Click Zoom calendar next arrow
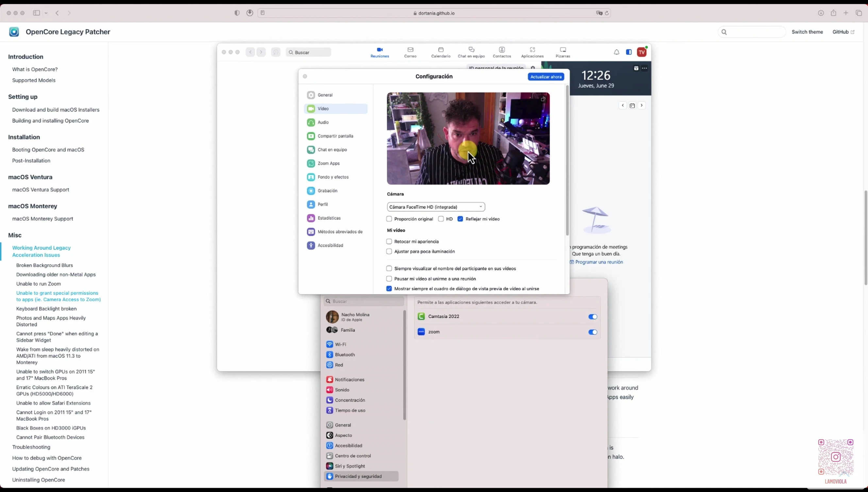 (642, 105)
